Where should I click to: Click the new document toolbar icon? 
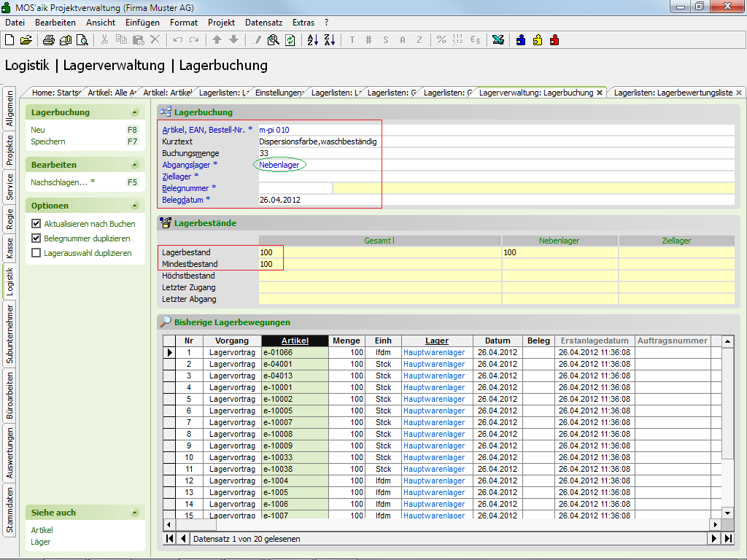click(x=11, y=40)
